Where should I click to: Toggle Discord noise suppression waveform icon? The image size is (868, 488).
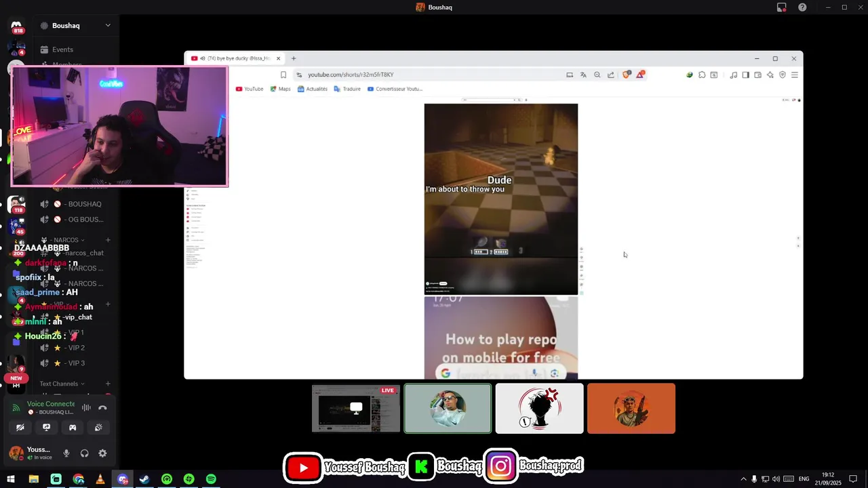click(86, 407)
